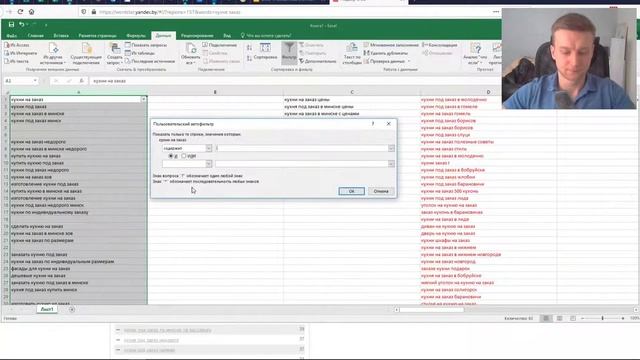Image resolution: width=640 pixels, height=360 pixels.
Task: Click Дополнительно advanced filter icon
Action: point(318,61)
